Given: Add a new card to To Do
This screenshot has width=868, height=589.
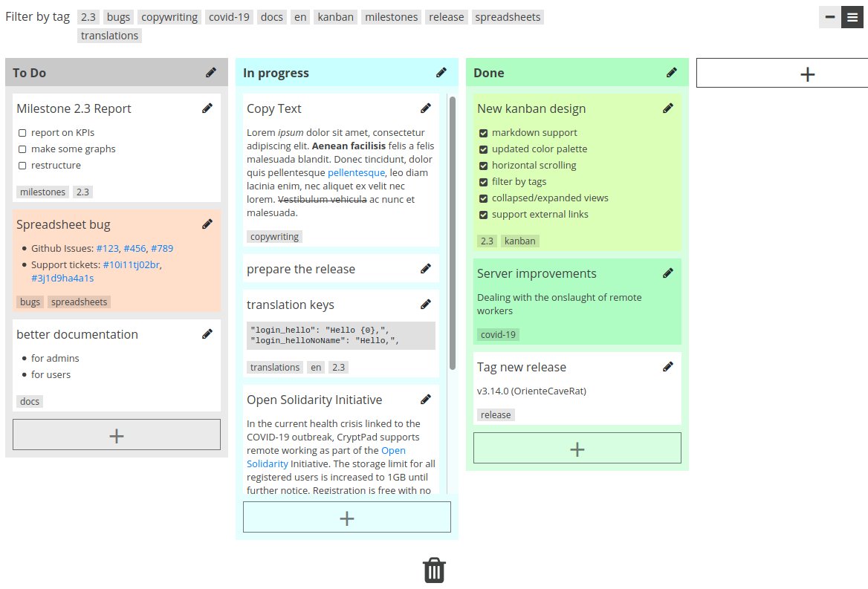Looking at the screenshot, I should pyautogui.click(x=116, y=435).
